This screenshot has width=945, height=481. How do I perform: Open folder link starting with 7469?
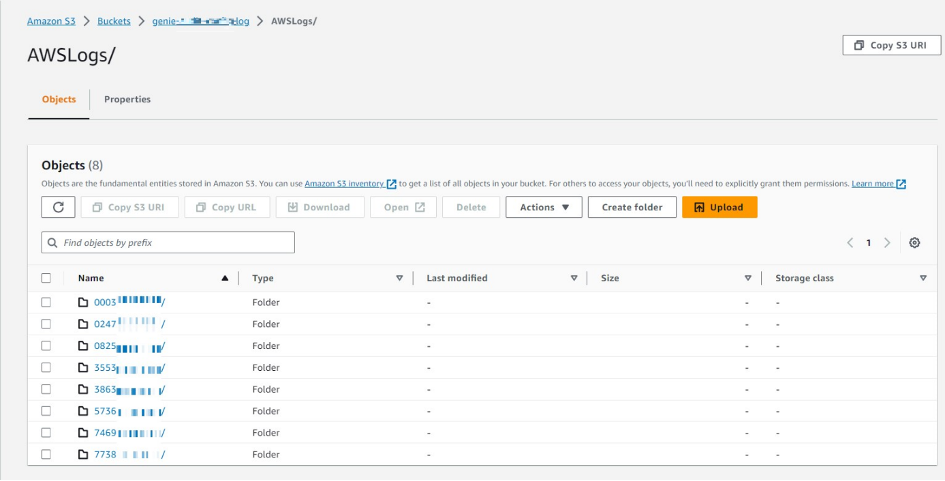coord(130,433)
